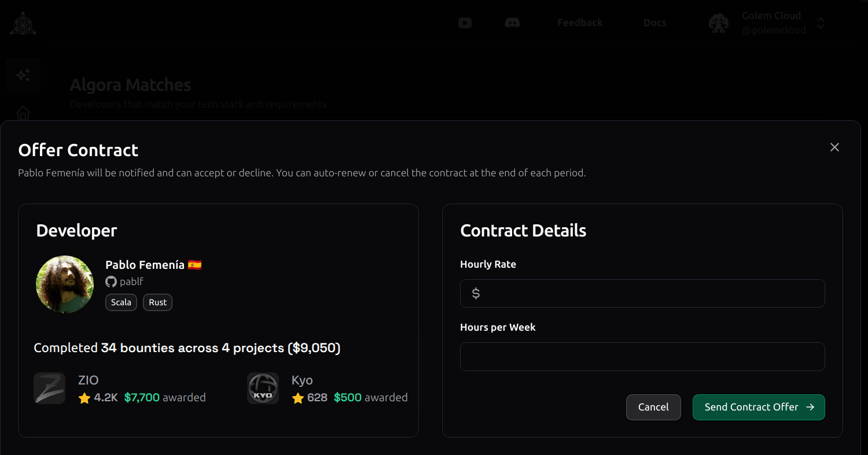Select the Scala skill tag
The height and width of the screenshot is (455, 868).
121,302
